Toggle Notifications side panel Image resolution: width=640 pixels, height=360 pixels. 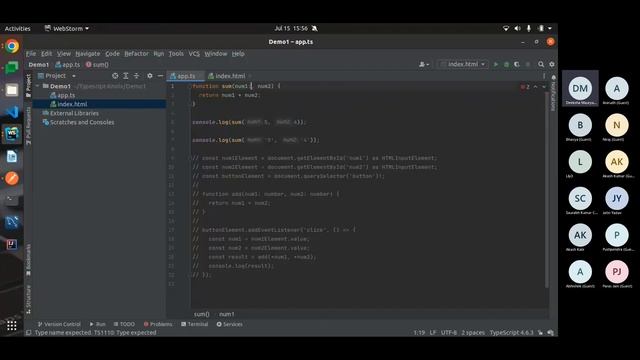click(x=553, y=93)
